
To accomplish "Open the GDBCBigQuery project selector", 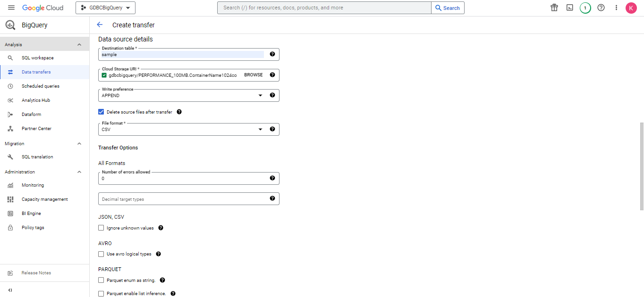I will [105, 8].
